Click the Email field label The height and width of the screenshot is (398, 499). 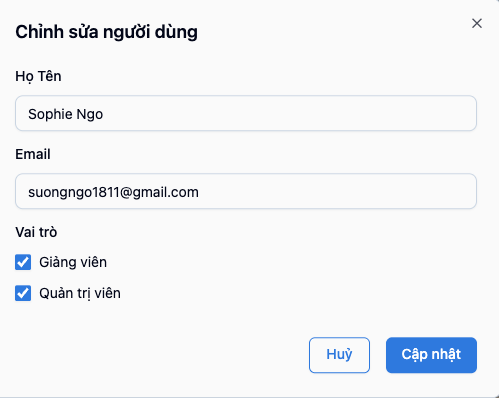pyautogui.click(x=33, y=154)
